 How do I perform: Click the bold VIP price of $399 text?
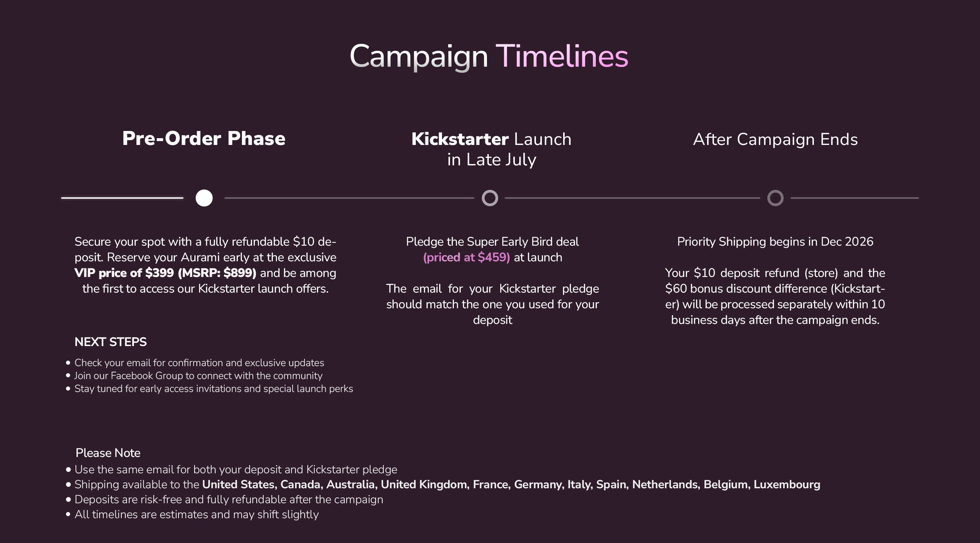point(165,273)
